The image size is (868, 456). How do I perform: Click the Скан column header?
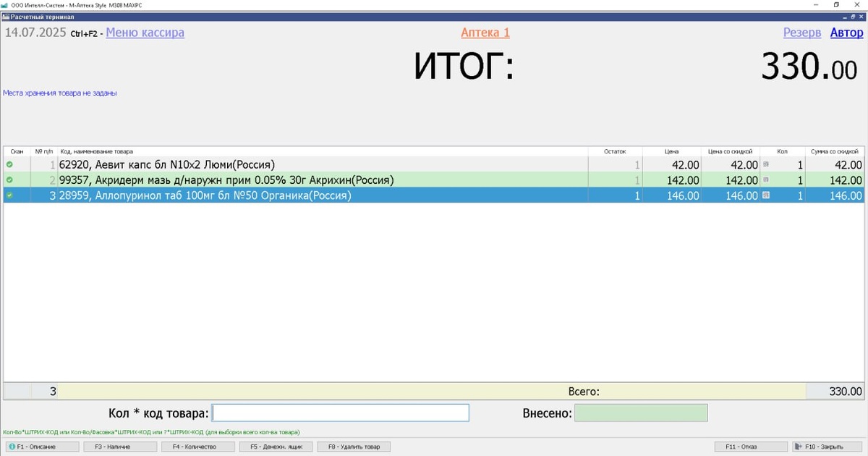tap(17, 151)
